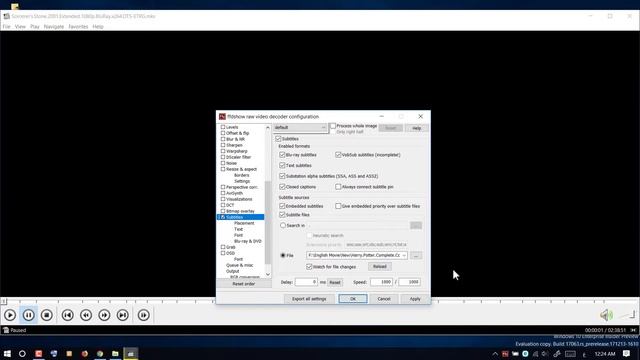Enable Always connect subtitle pin
640x360 pixels.
(338, 187)
